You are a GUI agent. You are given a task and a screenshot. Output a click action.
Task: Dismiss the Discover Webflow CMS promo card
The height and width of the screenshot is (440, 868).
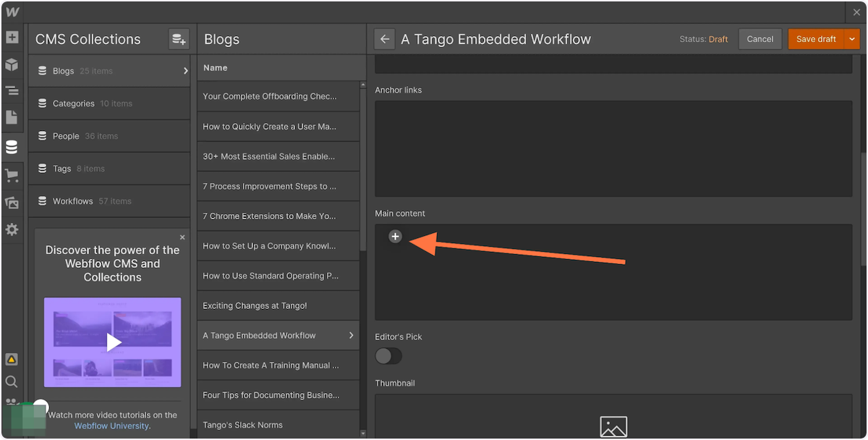[x=182, y=237]
